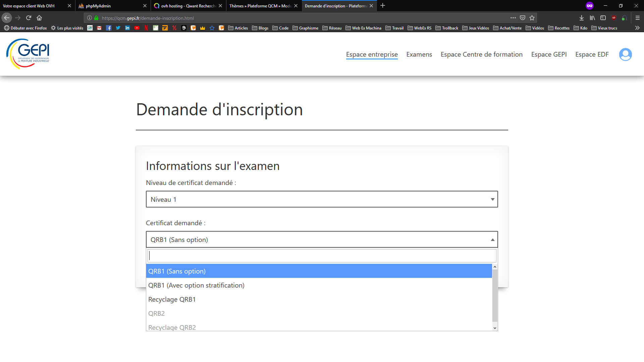Open the Vieux trucs bookmark folder

604,28
